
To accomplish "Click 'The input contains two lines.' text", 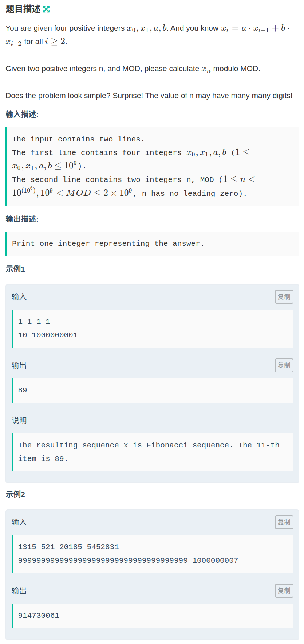I will (78, 139).
